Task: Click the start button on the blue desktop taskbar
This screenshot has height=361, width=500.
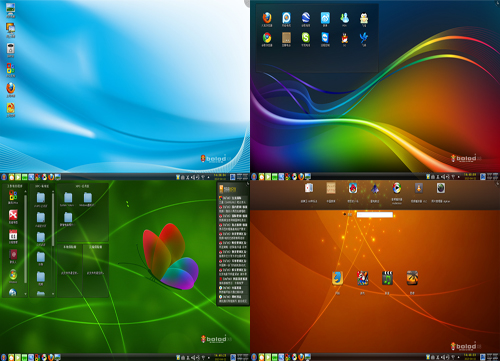Action: 4,177
